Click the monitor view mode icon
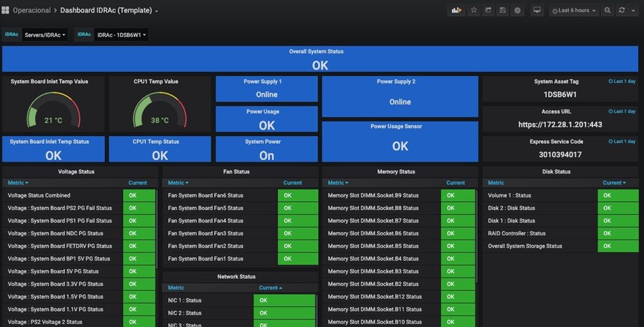Viewport: 644px width, 327px height. click(x=537, y=10)
